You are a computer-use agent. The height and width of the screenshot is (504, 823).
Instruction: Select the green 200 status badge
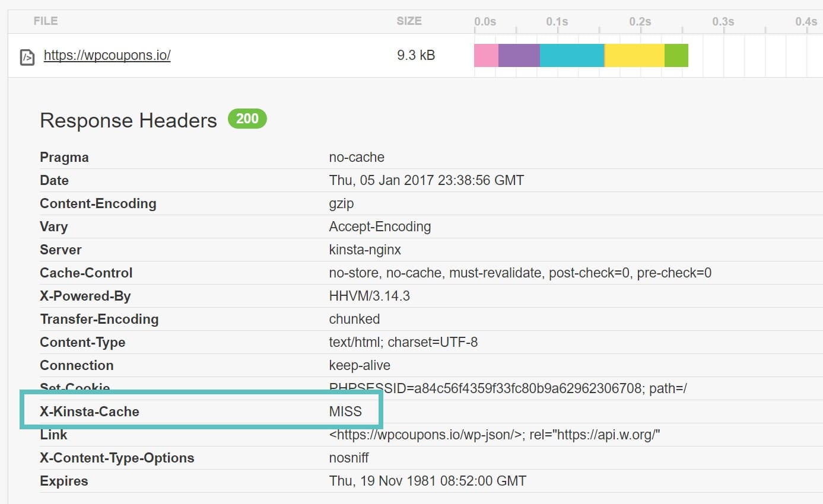coord(247,119)
